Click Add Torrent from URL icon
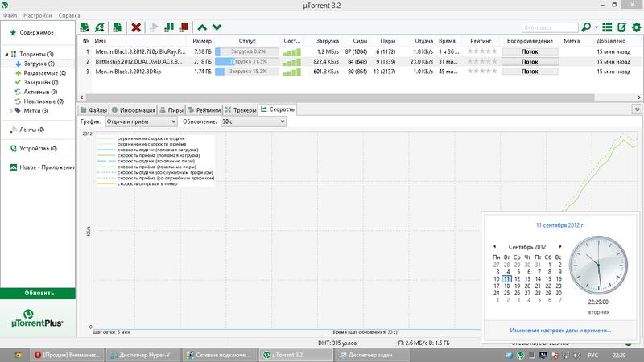Viewport: 644px width, 362px height. (99, 27)
